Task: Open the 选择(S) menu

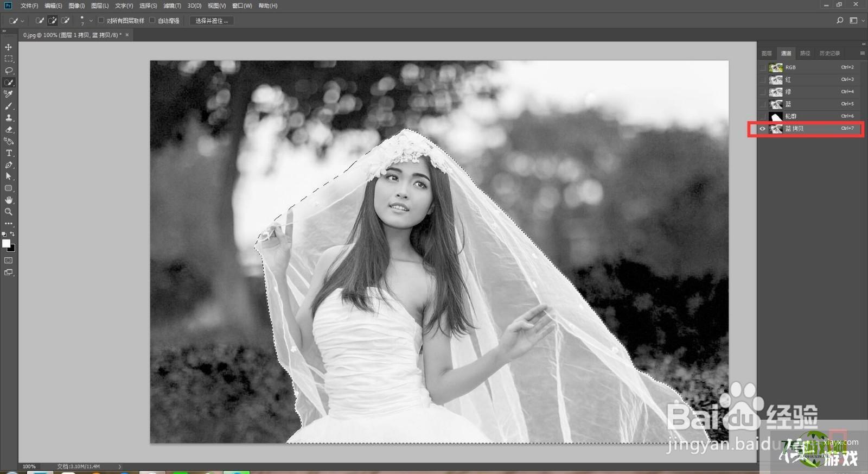Action: [148, 5]
